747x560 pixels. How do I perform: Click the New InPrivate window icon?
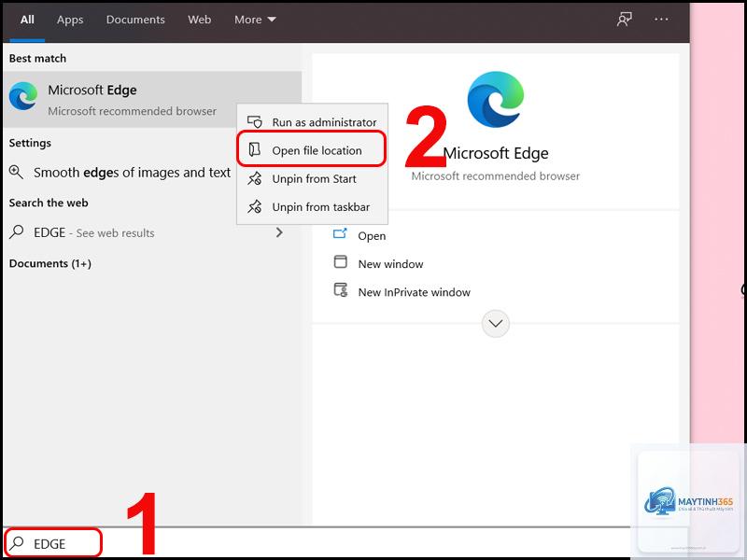coord(341,290)
